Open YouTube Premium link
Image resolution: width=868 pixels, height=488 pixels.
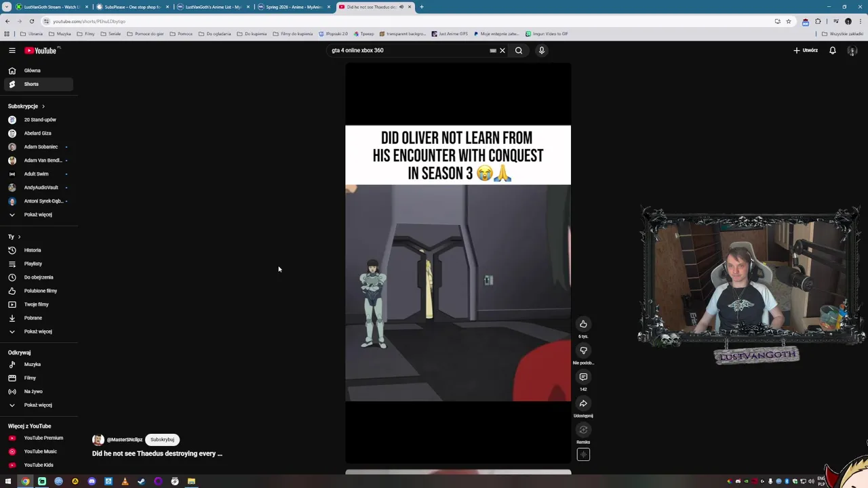tap(38, 438)
